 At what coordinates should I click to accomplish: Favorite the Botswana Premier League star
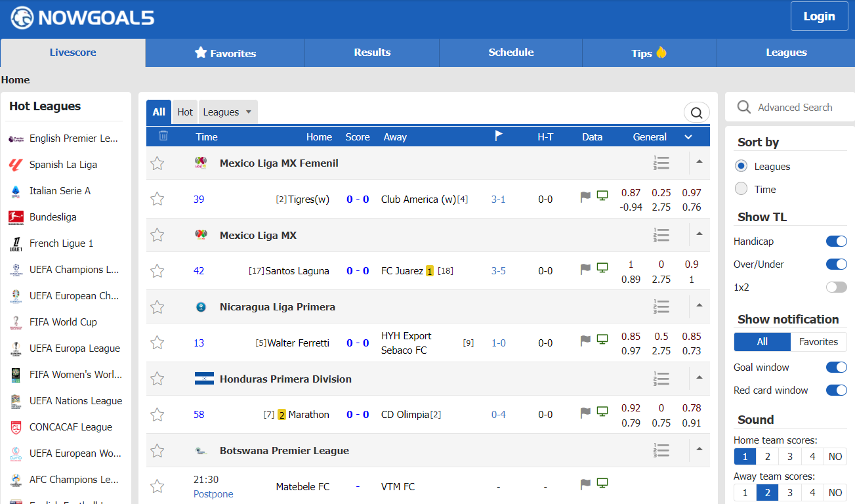[x=157, y=451]
